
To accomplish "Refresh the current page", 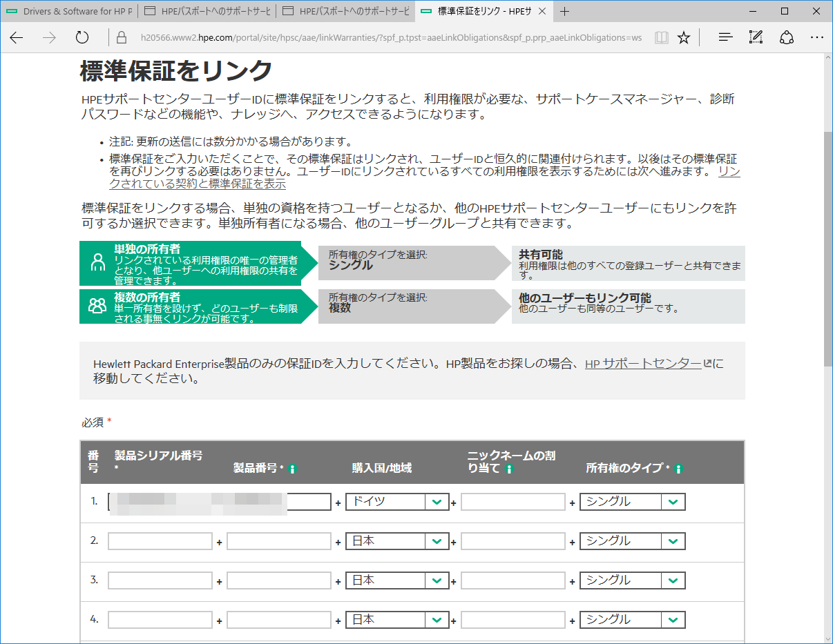I will 82,38.
